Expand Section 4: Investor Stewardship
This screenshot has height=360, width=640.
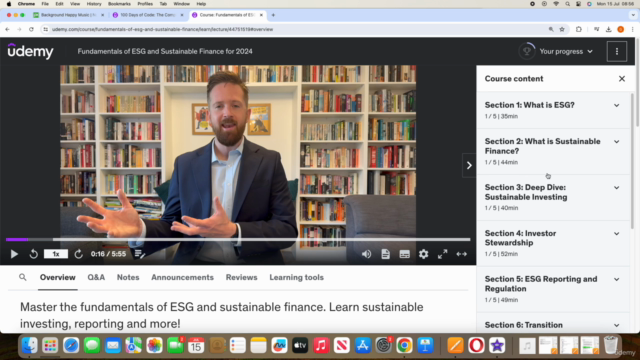coord(553,243)
